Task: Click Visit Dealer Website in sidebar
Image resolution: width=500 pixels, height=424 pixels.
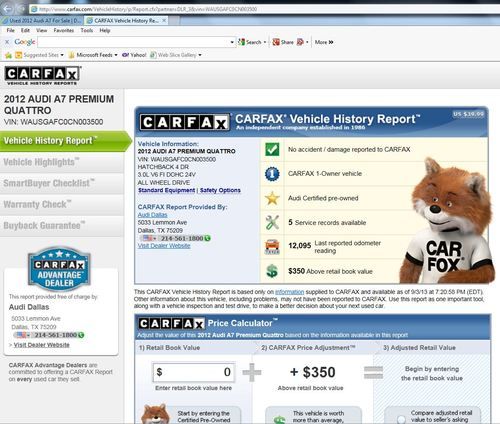Action: coord(41,345)
